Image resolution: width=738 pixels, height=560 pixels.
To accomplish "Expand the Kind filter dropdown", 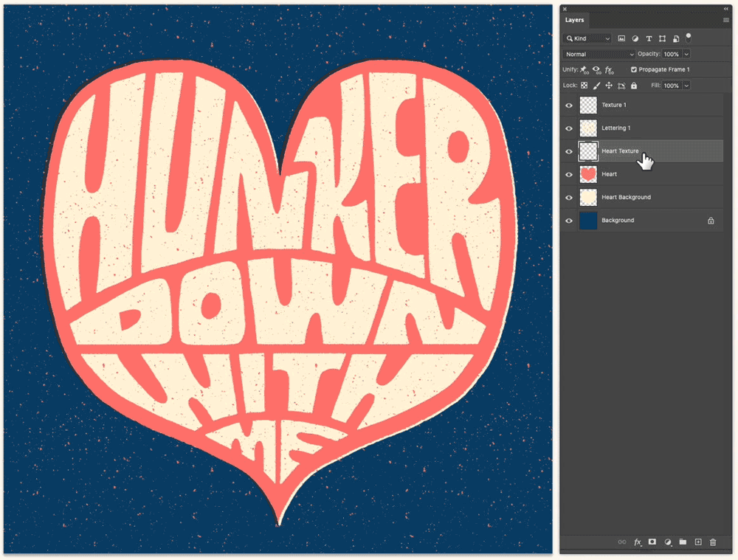I will (x=588, y=38).
